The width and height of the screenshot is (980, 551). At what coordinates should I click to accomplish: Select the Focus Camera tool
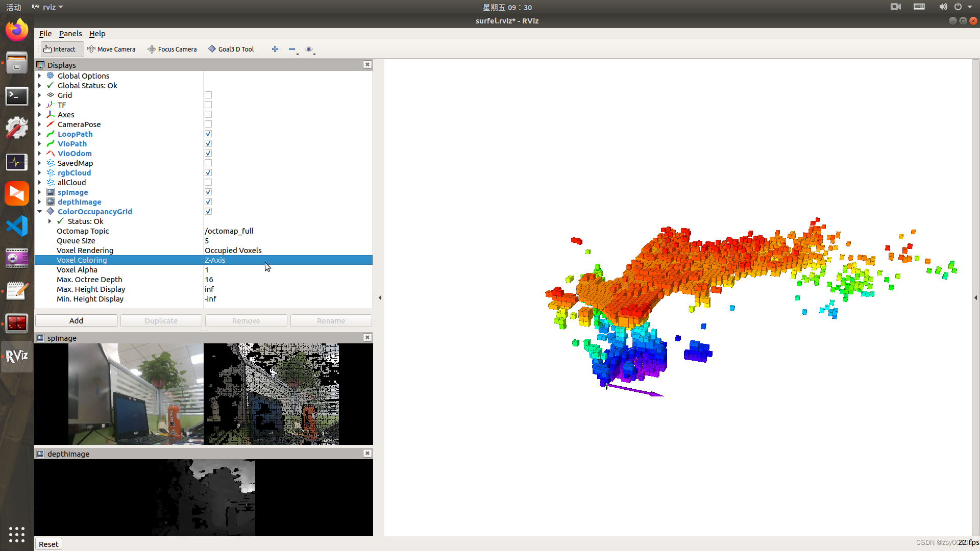[x=172, y=49]
